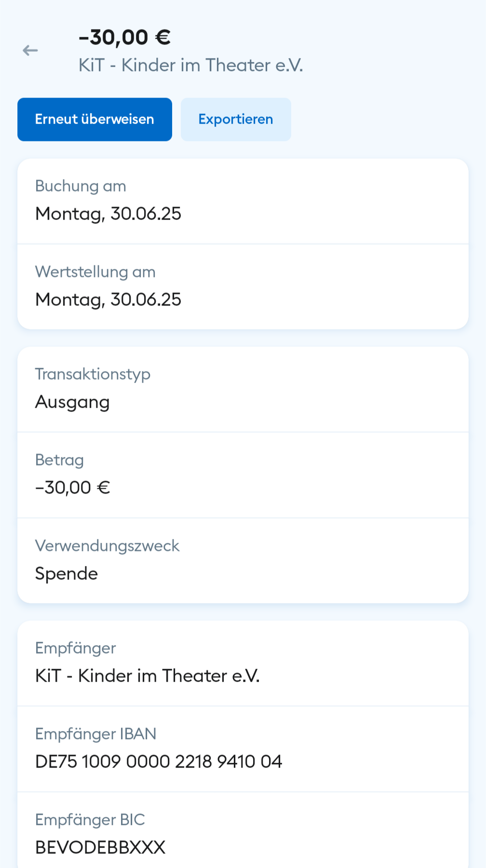Select the recipient name under Empfänger
The width and height of the screenshot is (486, 868).
[x=148, y=676]
